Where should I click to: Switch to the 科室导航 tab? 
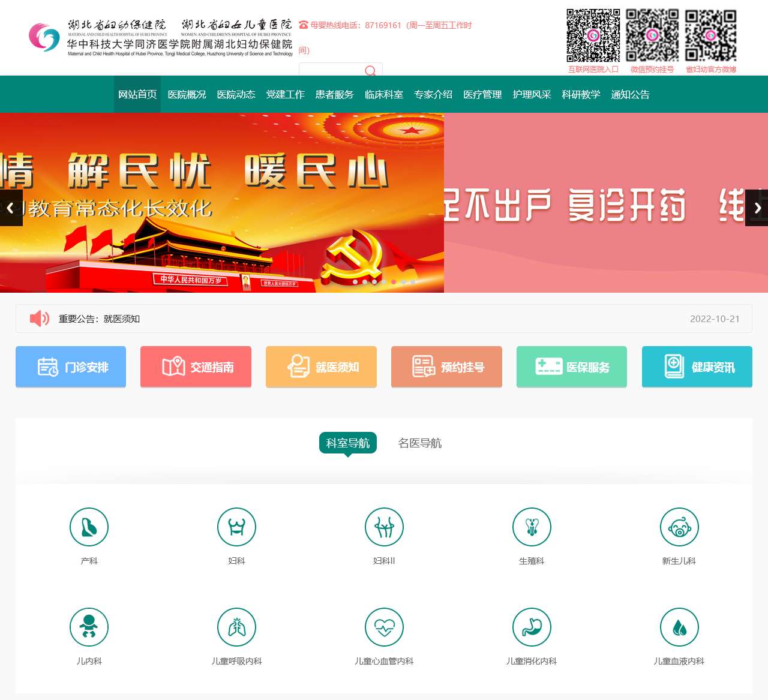[348, 442]
